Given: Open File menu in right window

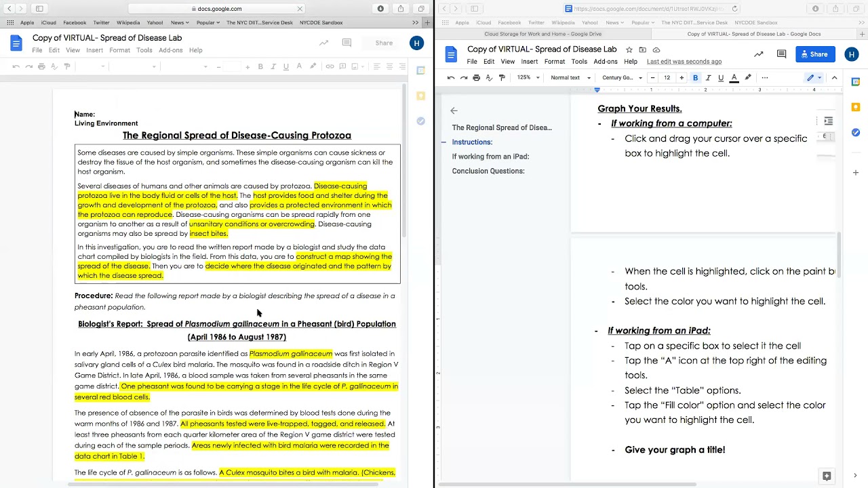Looking at the screenshot, I should click(472, 62).
